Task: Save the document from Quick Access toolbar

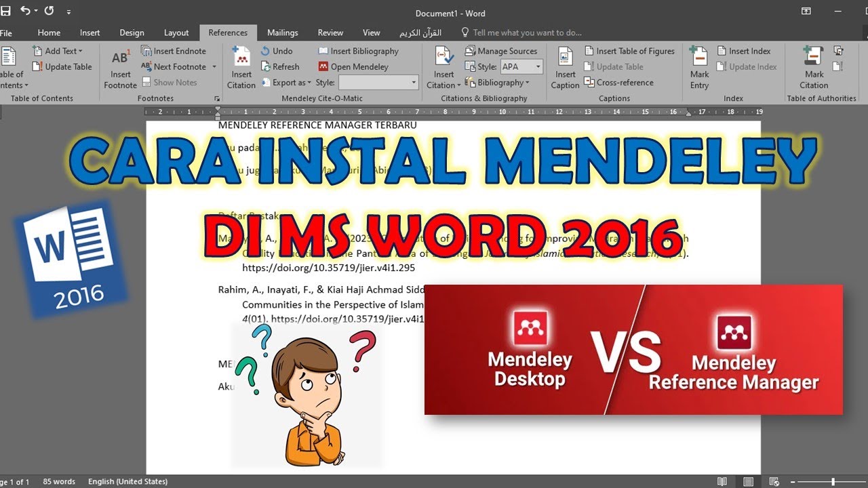Action: tap(5, 11)
